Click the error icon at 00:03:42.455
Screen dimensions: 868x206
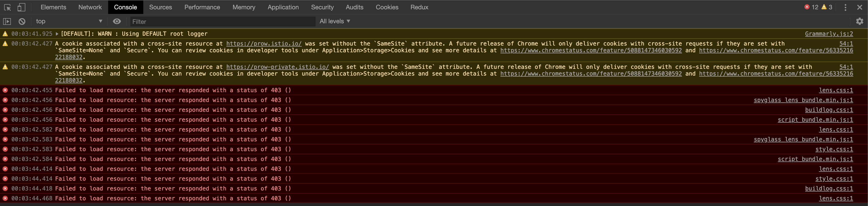[5, 90]
